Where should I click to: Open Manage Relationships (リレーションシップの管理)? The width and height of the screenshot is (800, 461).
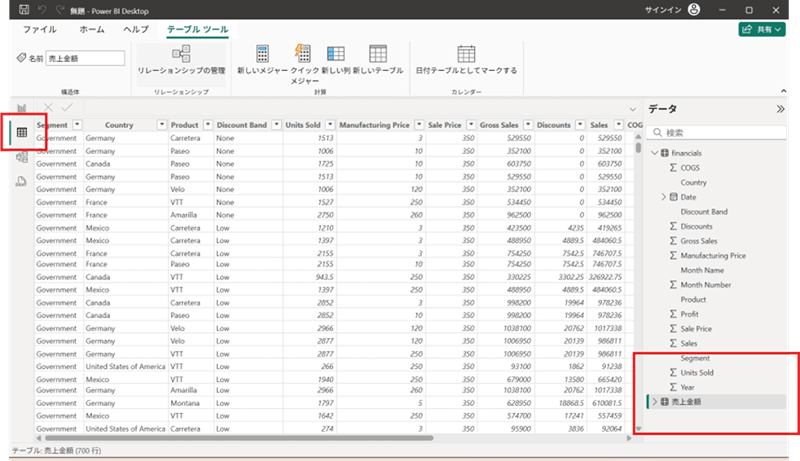click(x=181, y=54)
